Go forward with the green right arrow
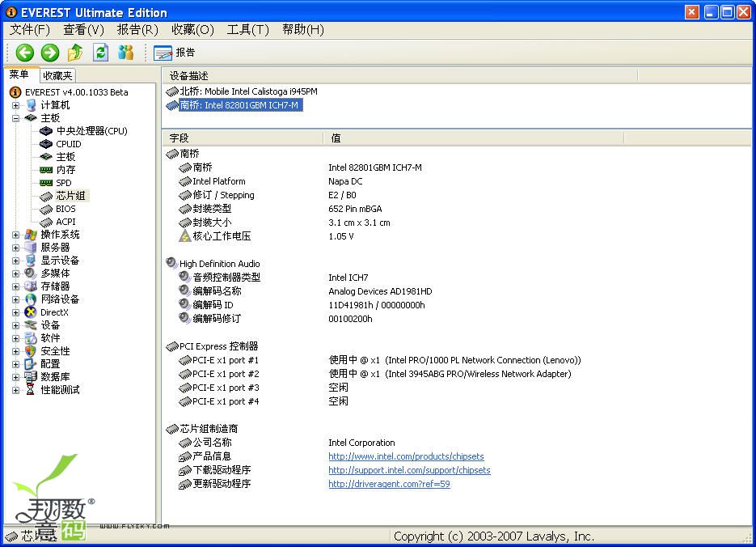This screenshot has height=547, width=756. click(49, 53)
